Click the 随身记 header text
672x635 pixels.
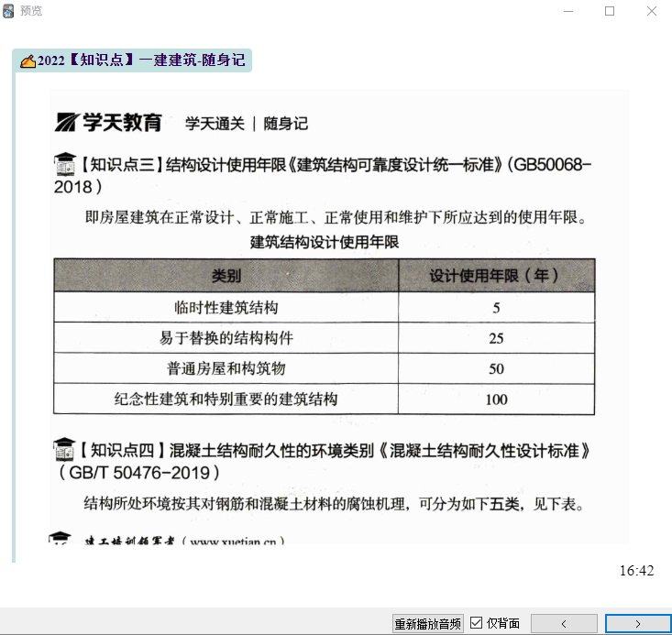pos(286,124)
